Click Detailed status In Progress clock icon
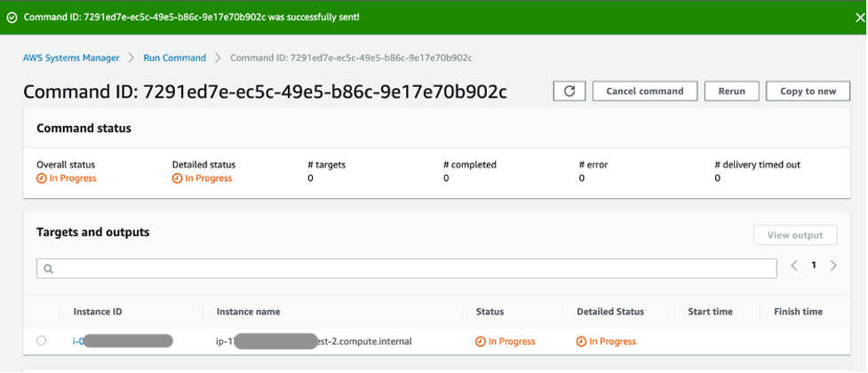This screenshot has height=373, width=868. point(177,179)
